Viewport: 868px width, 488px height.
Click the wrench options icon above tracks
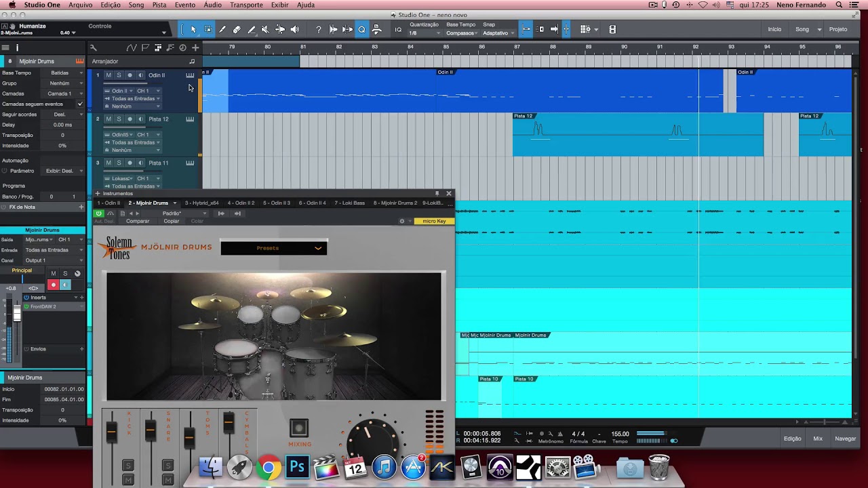point(94,47)
